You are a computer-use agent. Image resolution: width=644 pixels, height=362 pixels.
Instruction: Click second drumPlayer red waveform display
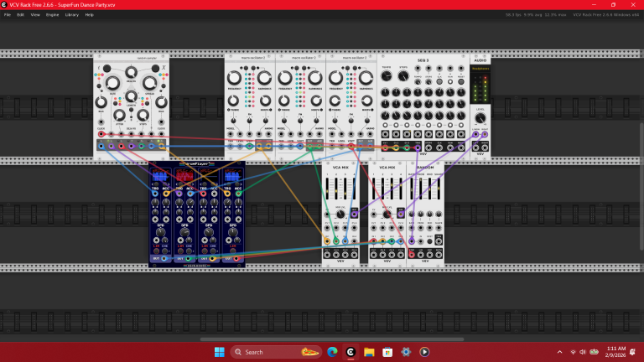[x=184, y=177]
